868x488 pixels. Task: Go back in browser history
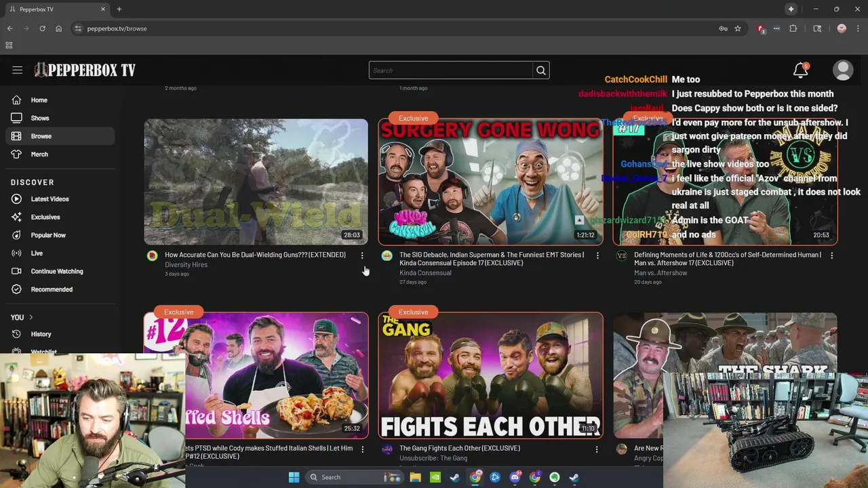[9, 28]
